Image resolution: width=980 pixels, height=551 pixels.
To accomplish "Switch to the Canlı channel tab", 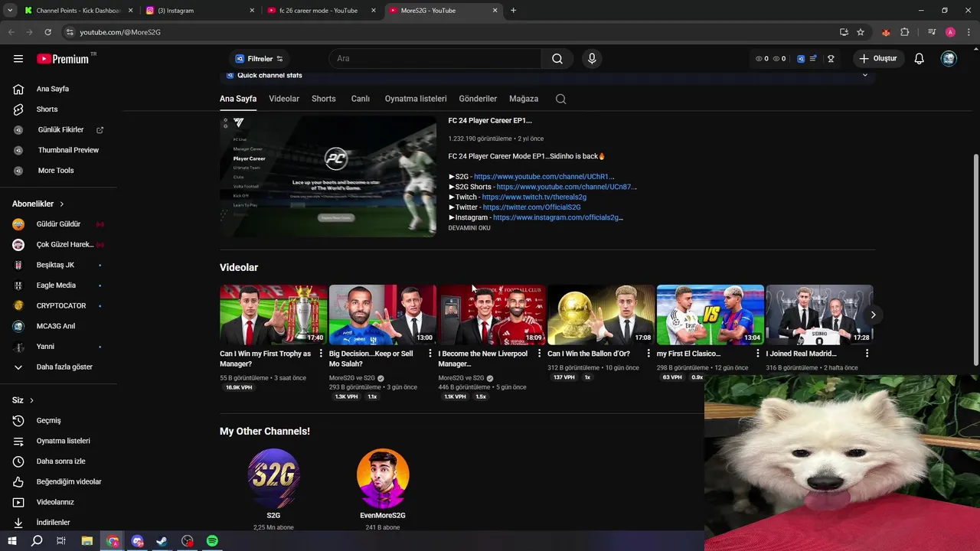I will tap(361, 99).
